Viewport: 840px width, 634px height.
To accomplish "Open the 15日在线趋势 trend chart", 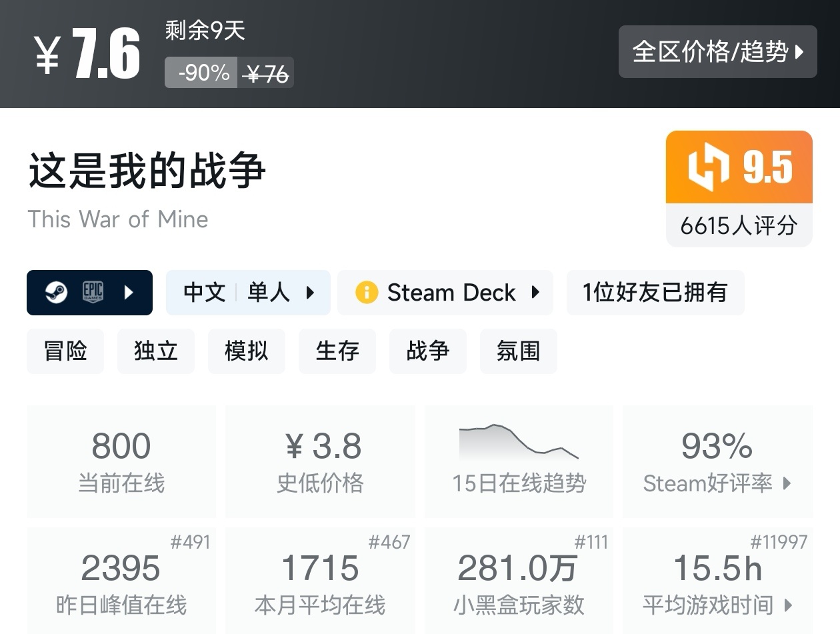I will [519, 461].
